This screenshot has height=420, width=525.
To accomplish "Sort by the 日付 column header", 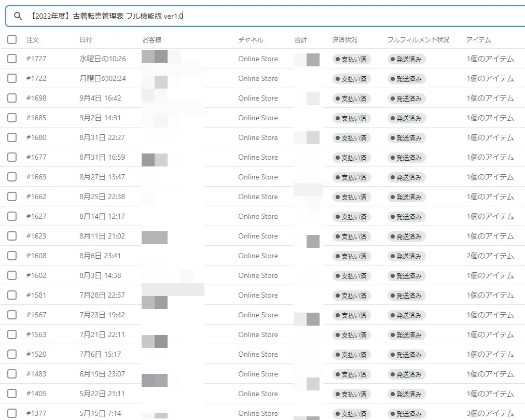I will tap(86, 39).
